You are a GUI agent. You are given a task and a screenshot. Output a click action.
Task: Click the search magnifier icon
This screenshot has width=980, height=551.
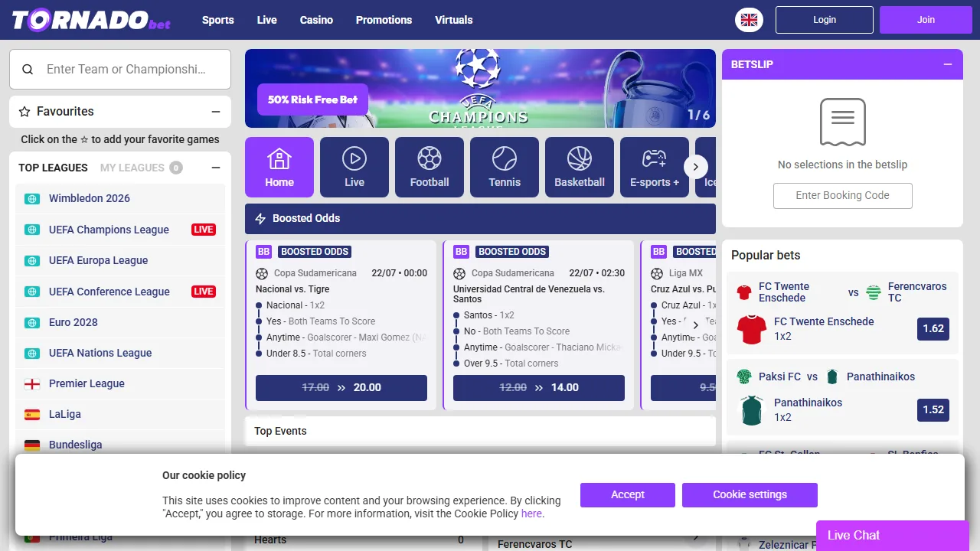tap(28, 69)
